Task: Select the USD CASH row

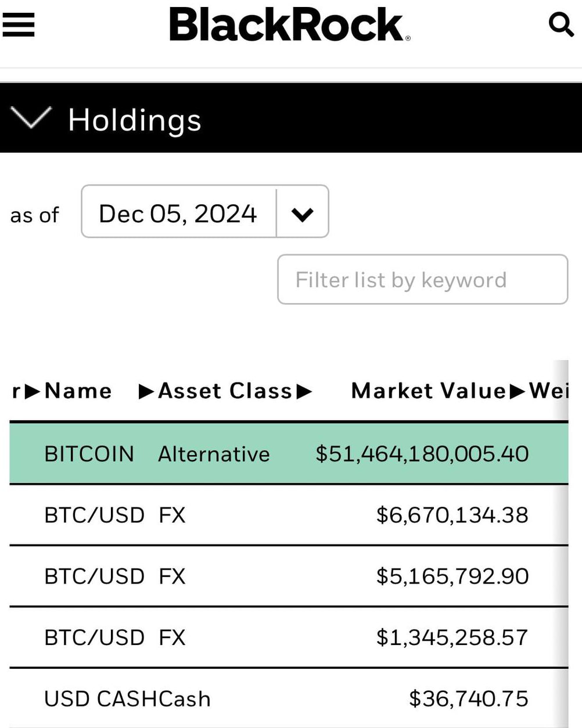Action: tap(289, 698)
